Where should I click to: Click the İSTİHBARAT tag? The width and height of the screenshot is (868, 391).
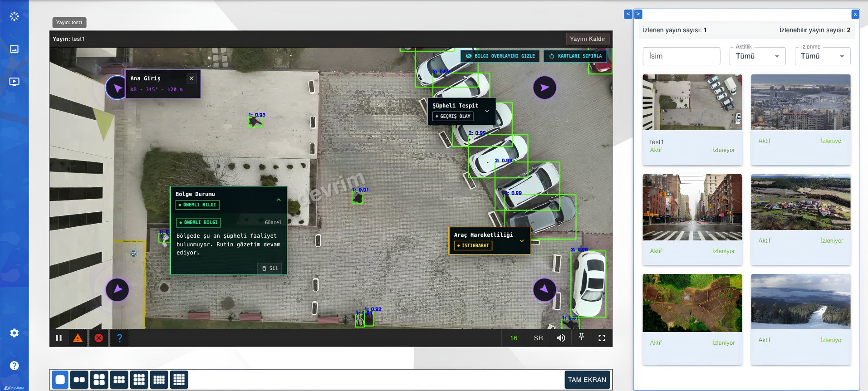(473, 245)
